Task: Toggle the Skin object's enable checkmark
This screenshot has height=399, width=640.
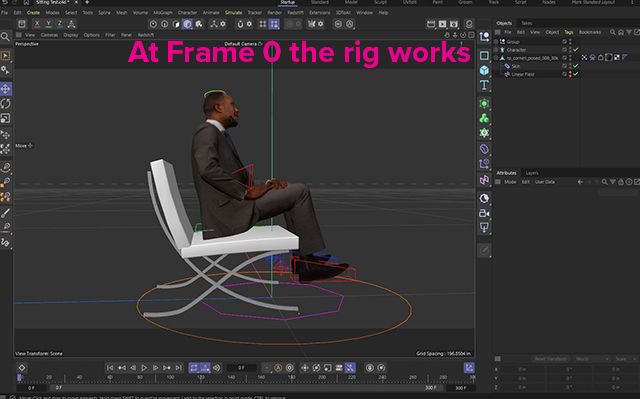Action: point(576,66)
